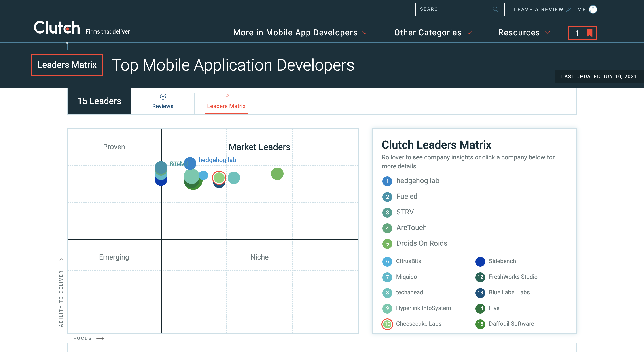Open the Daffodil Software company link

pos(511,324)
